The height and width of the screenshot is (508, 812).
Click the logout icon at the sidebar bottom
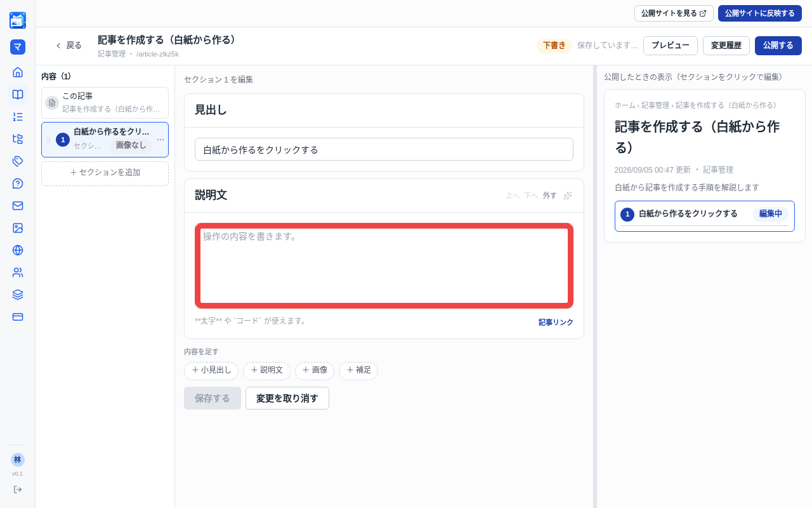click(x=18, y=490)
